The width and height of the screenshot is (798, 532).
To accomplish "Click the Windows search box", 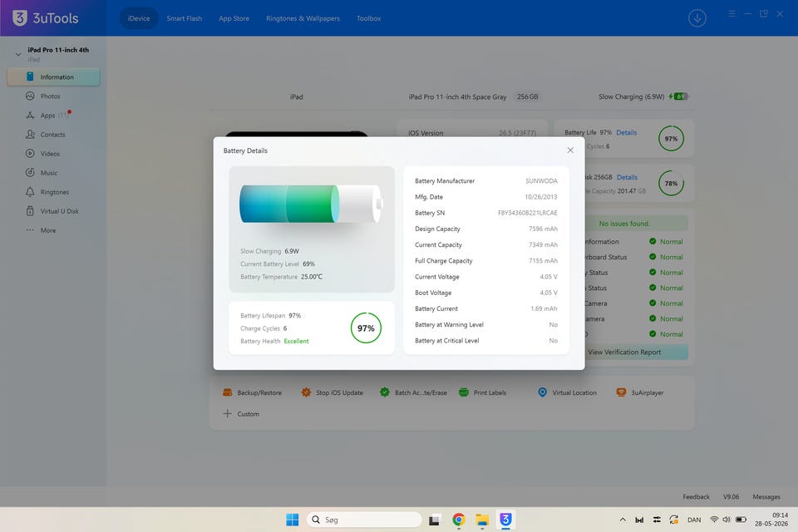I will pos(364,520).
